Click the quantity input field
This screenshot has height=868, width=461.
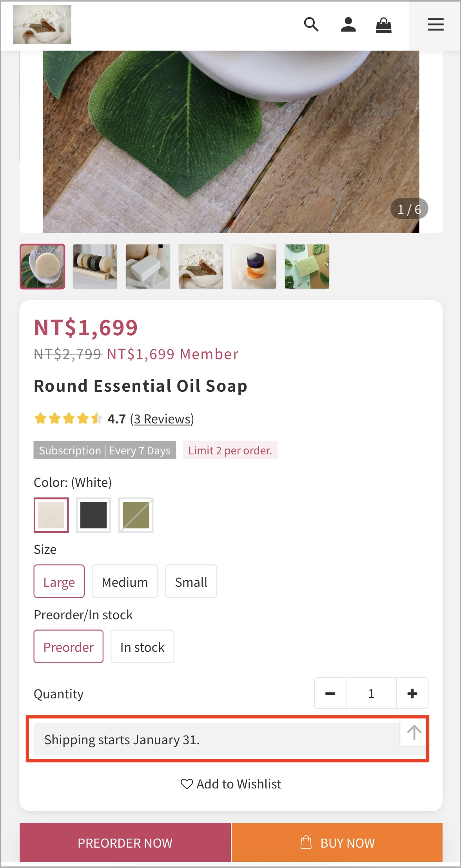coord(371,693)
